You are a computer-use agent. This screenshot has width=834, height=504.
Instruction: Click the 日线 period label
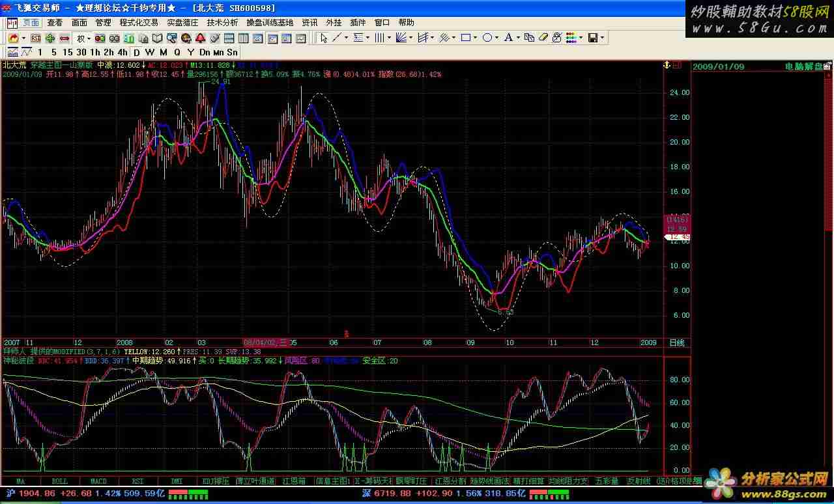677,342
